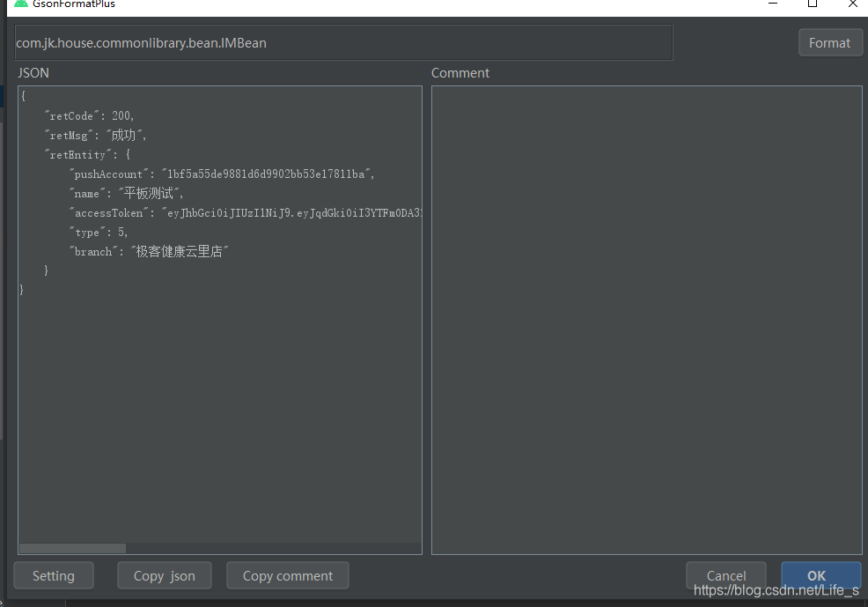Click the branch value 极客健康云里店
Viewport: 868px width, 607px height.
[x=180, y=251]
